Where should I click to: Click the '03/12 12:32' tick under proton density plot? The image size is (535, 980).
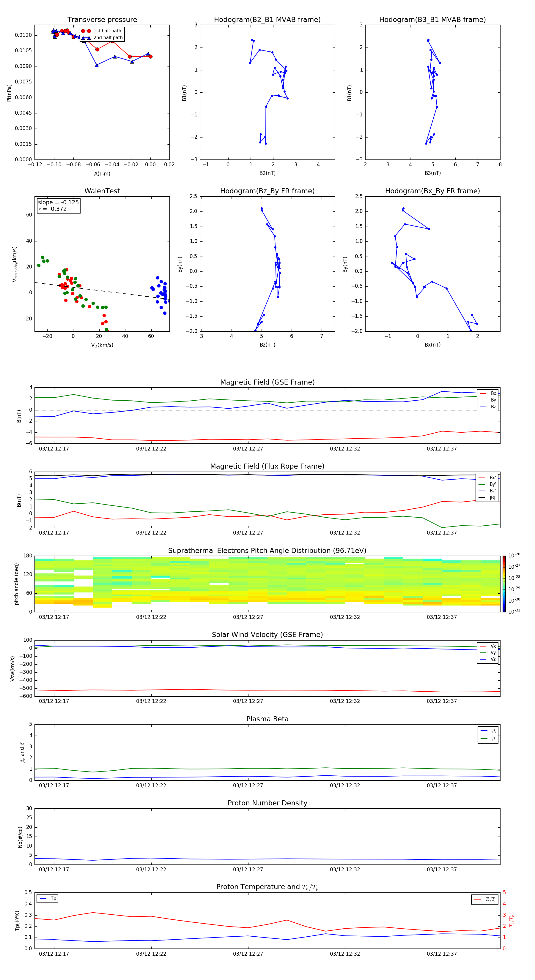345,870
